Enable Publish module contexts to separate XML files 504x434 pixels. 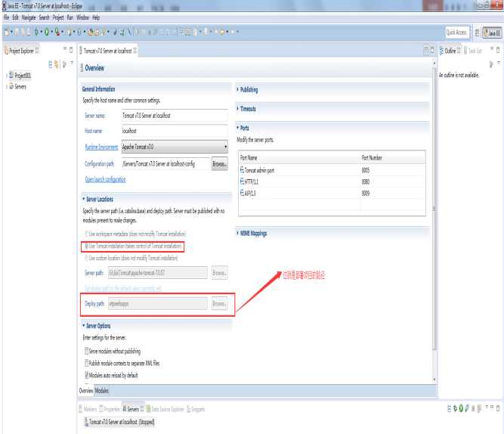(86, 363)
